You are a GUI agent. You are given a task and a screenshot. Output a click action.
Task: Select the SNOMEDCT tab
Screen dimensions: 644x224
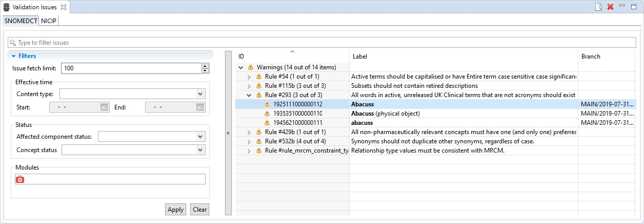click(x=21, y=21)
